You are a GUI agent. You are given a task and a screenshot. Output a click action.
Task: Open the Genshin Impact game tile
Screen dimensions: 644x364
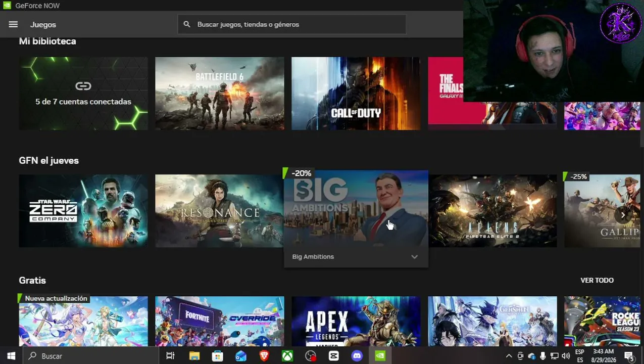point(492,321)
